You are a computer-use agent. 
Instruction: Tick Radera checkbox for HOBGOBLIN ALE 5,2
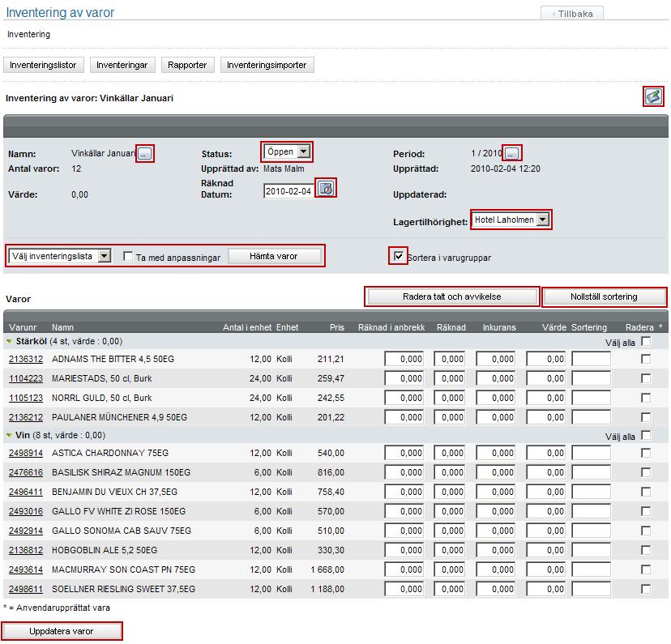[646, 550]
